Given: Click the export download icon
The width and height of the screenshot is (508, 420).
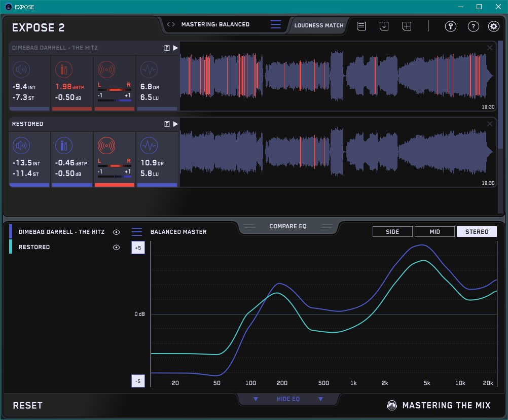Looking at the screenshot, I should [x=384, y=26].
